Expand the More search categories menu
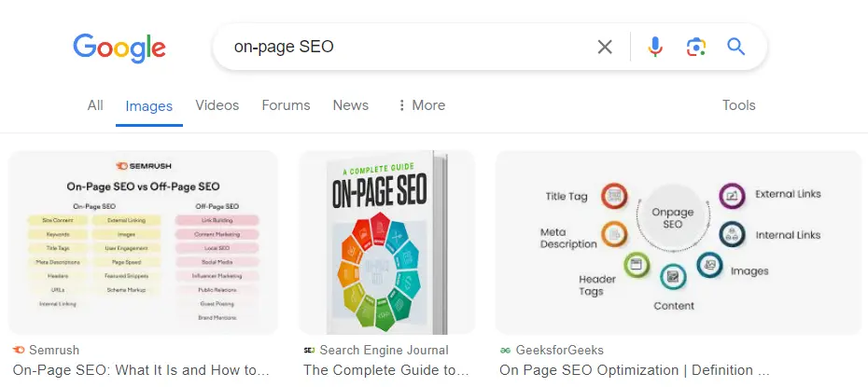Viewport: 868px width, 387px height. pyautogui.click(x=421, y=105)
